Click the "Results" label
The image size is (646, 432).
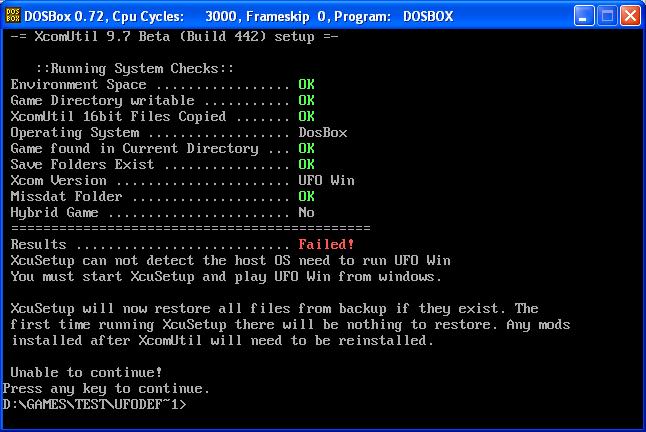38,244
